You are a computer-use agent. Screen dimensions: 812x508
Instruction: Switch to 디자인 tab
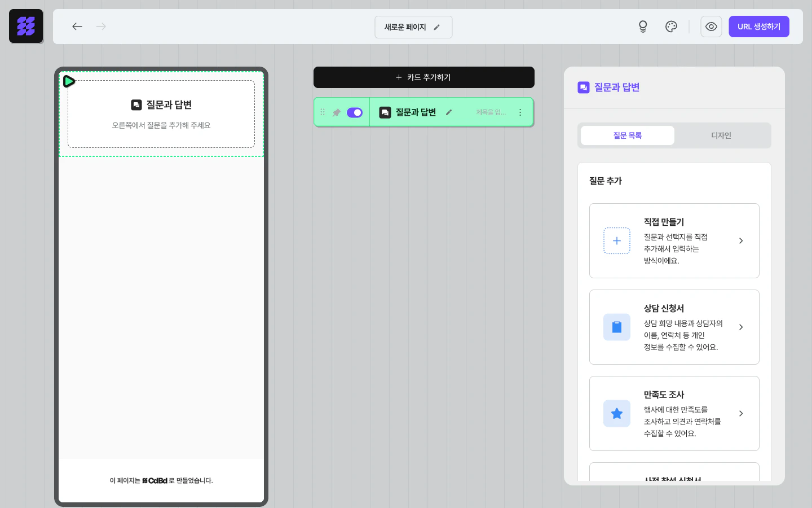click(x=721, y=135)
